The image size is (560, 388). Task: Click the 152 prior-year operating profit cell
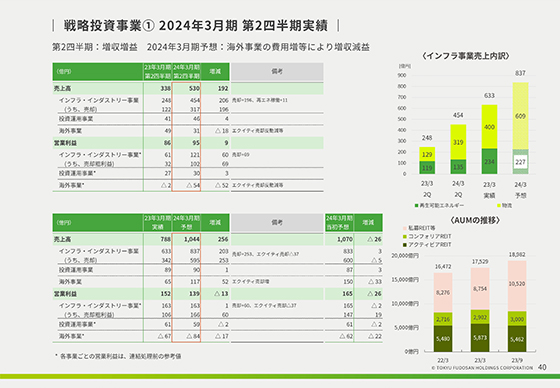(x=165, y=294)
